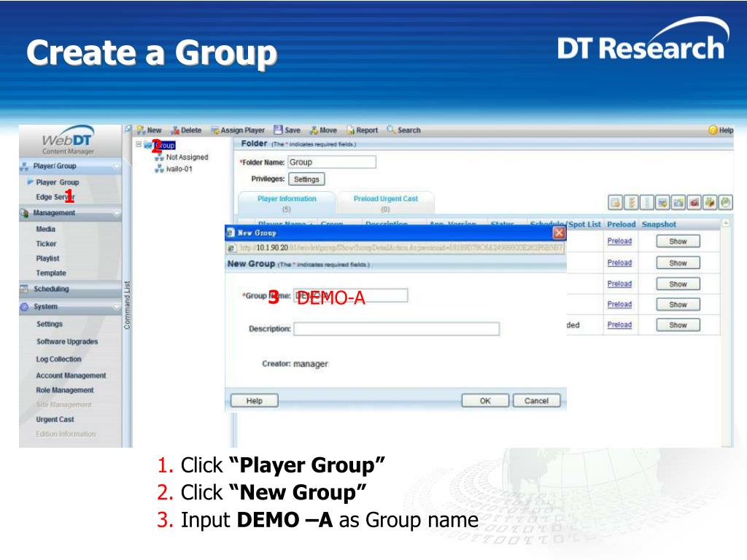Click the Folder Name input field
The image size is (747, 560).
click(x=332, y=162)
